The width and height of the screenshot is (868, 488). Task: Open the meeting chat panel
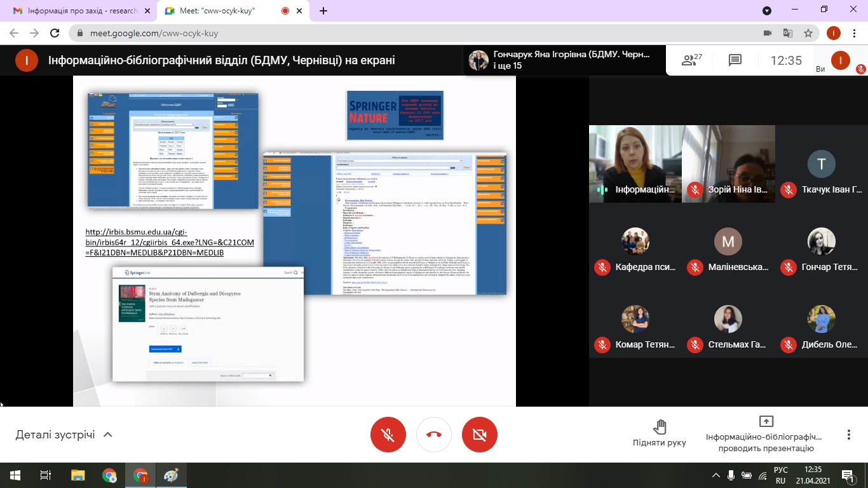click(735, 60)
